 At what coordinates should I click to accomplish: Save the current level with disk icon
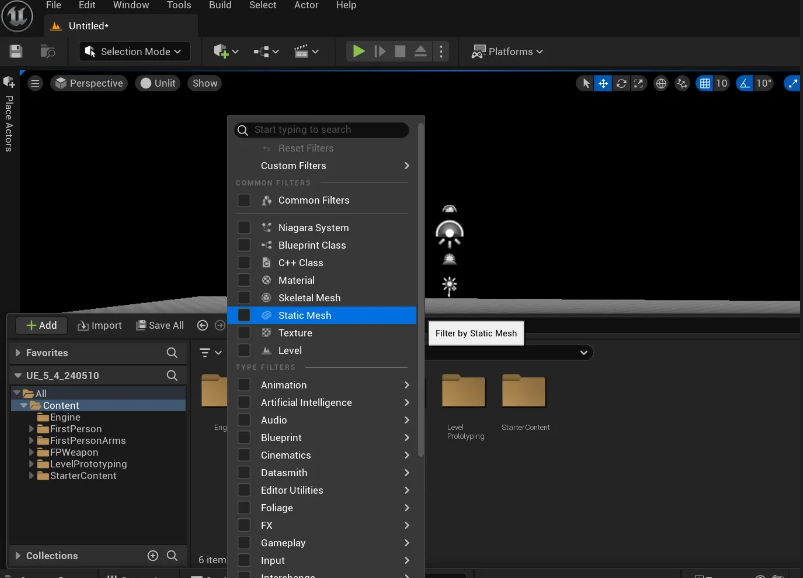click(16, 51)
